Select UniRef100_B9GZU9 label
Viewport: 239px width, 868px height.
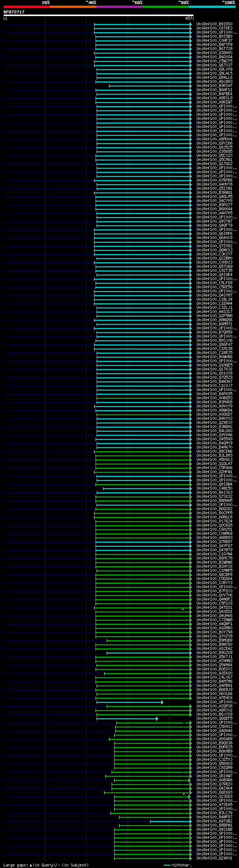coord(214,653)
